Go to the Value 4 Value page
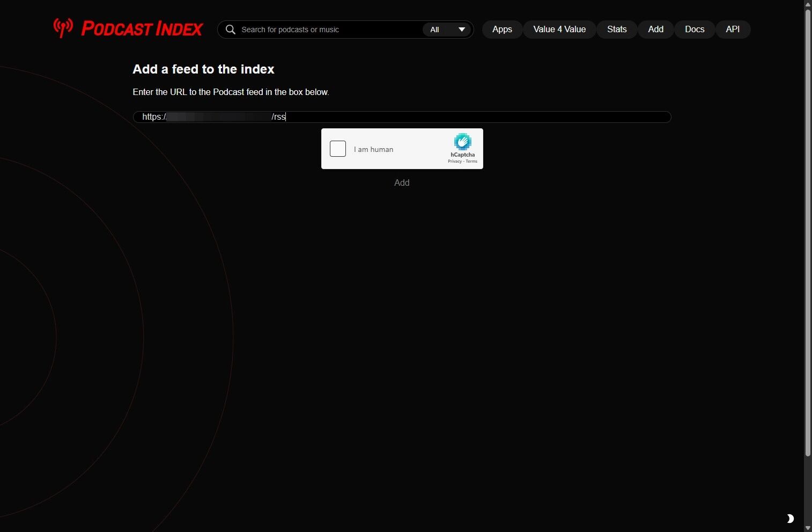 tap(559, 30)
